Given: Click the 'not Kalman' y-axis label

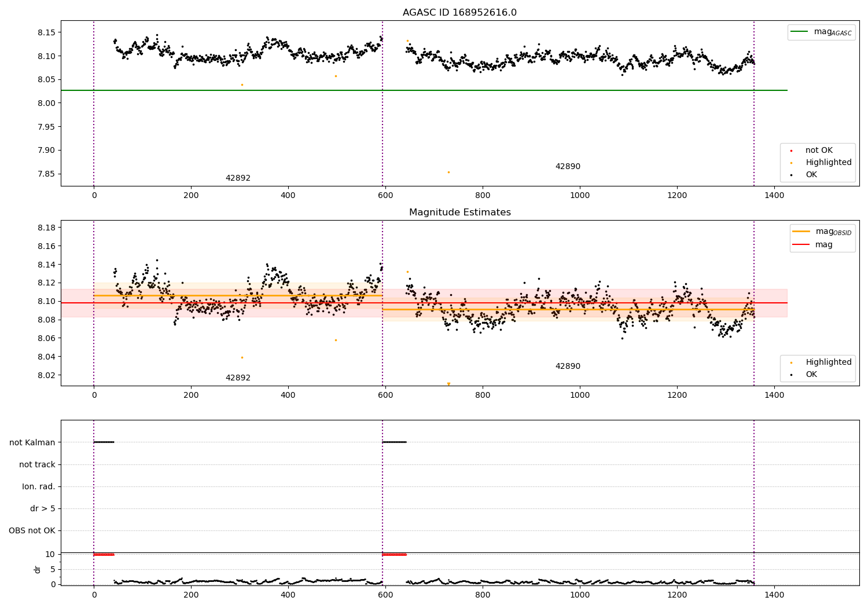Looking at the screenshot, I should pos(32,442).
